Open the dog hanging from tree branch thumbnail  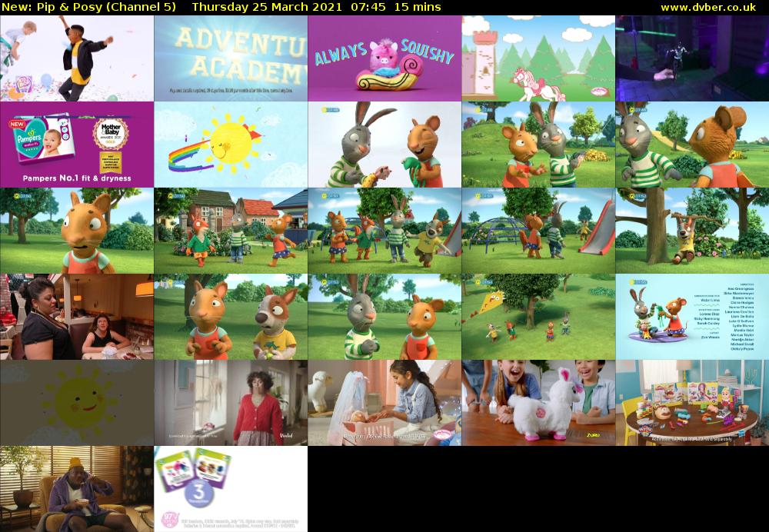[693, 231]
